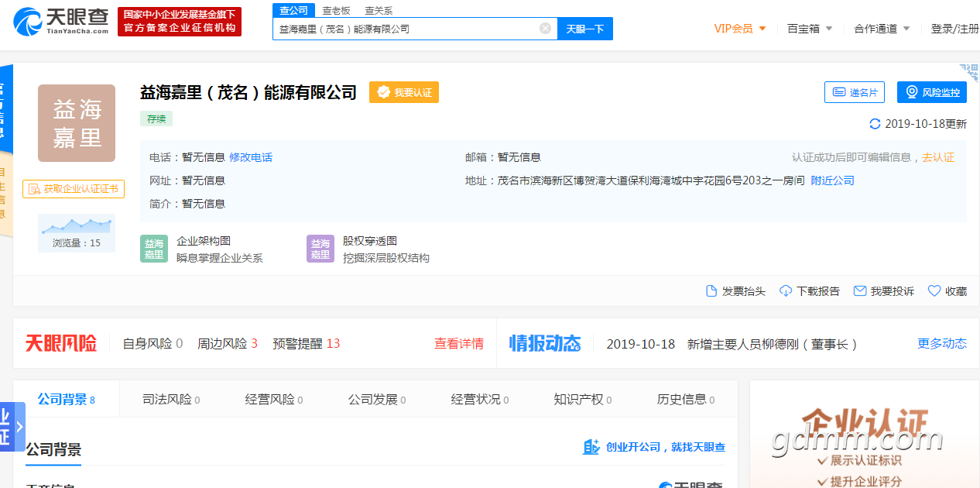Clear the search box with the X icon
Screen dimensions: 980x488
[x=545, y=29]
